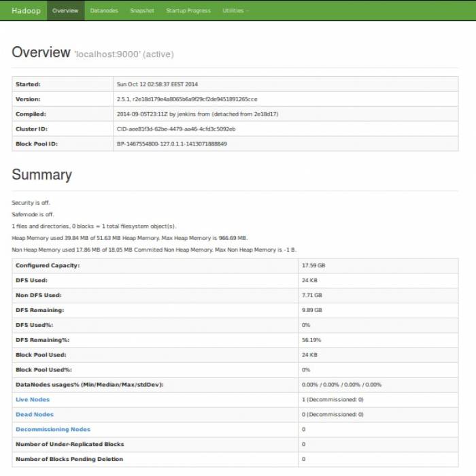Click the DFS Used%: label

[x=34, y=325]
